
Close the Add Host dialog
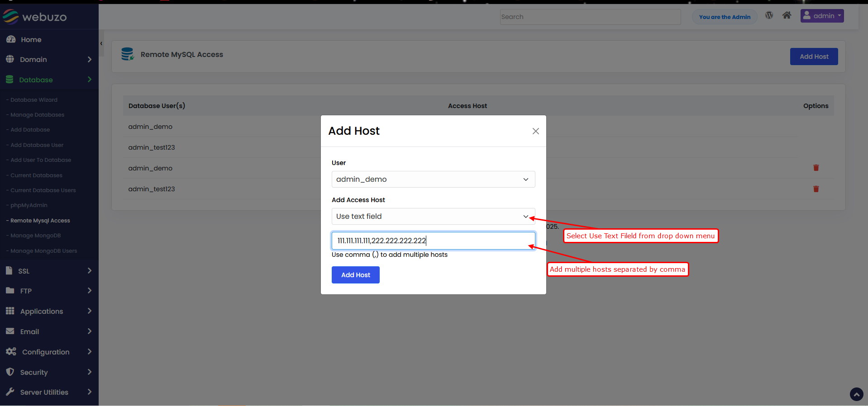tap(535, 131)
